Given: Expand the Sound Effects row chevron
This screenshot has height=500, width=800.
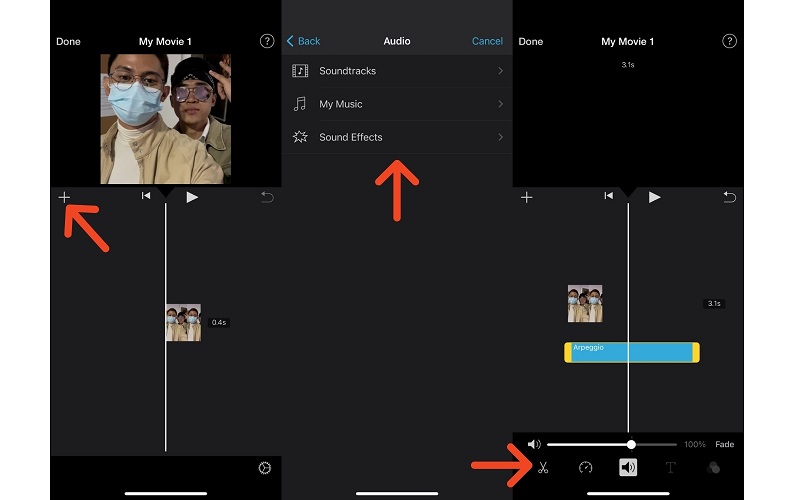Looking at the screenshot, I should point(500,137).
